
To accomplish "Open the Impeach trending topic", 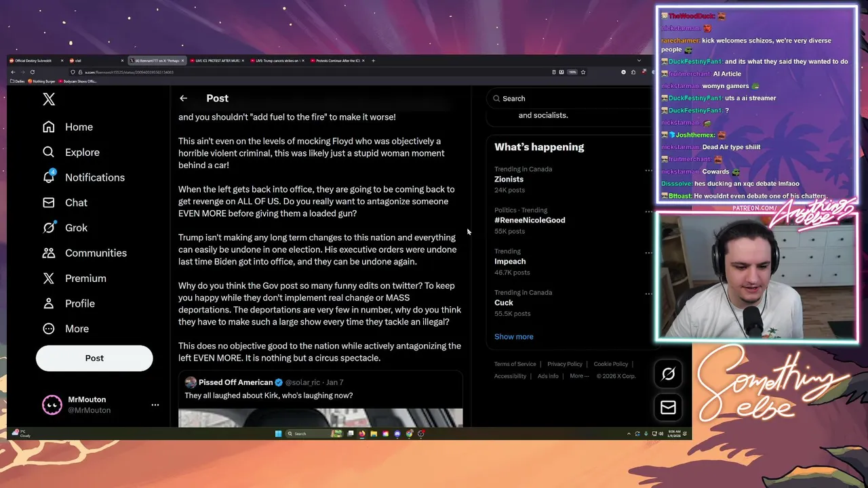I will coord(510,262).
